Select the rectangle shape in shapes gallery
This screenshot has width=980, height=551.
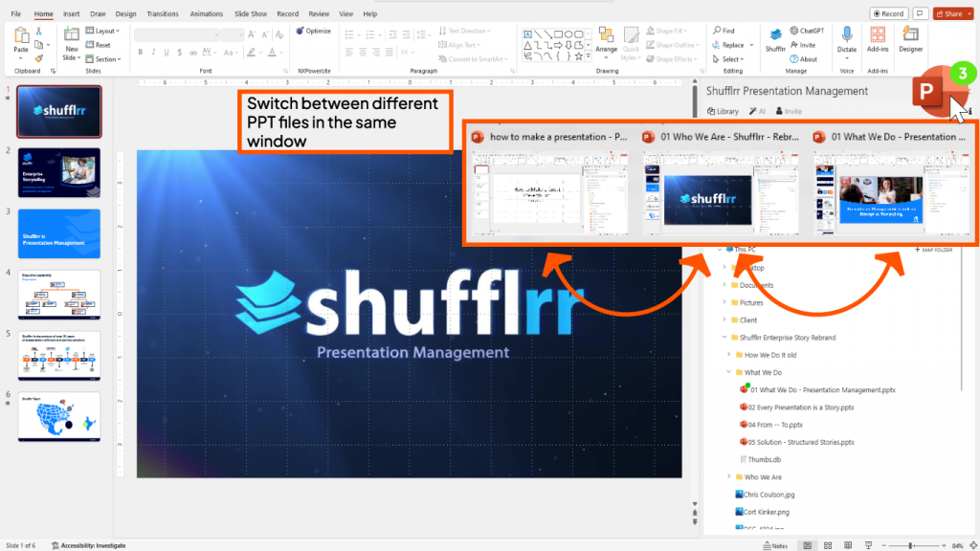click(558, 34)
